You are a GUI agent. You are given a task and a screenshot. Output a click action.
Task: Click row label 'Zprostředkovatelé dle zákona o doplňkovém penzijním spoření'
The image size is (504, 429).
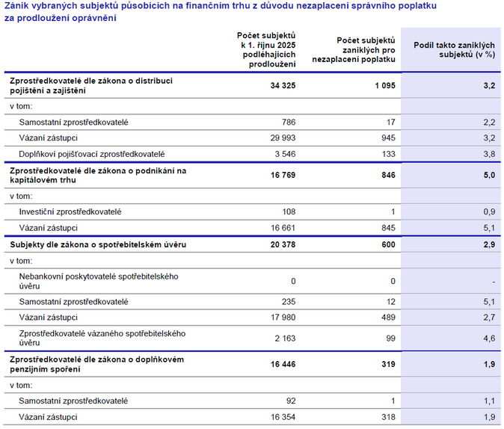click(x=96, y=364)
